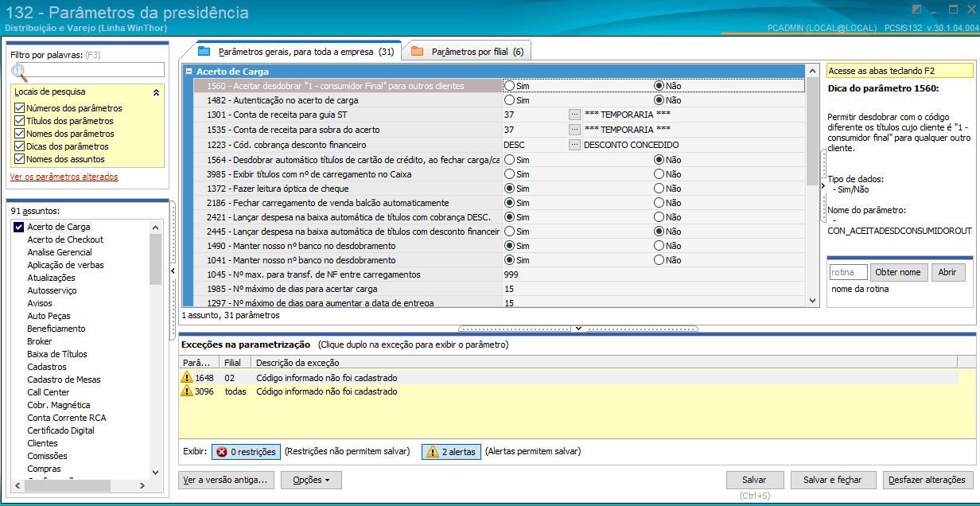The height and width of the screenshot is (506, 980).
Task: Click the orange folder icon on Parâmetros por filial tab
Action: [x=417, y=52]
